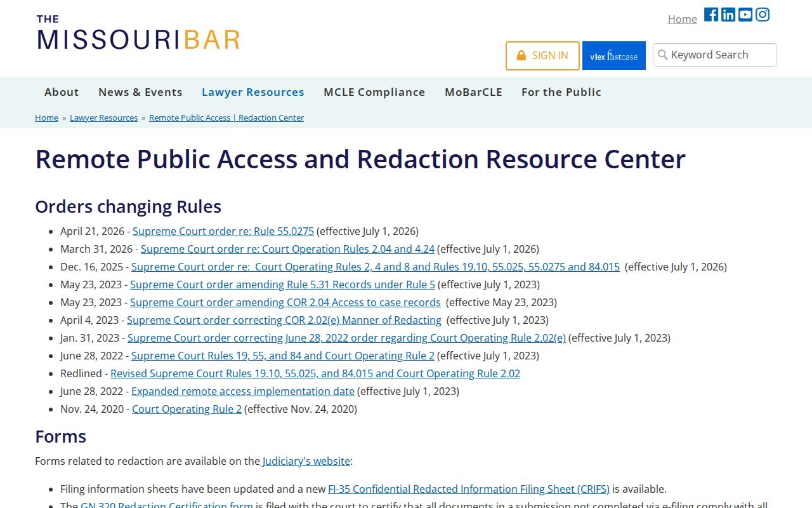This screenshot has width=812, height=508.
Task: Open the Instagram social icon
Action: pyautogui.click(x=763, y=15)
